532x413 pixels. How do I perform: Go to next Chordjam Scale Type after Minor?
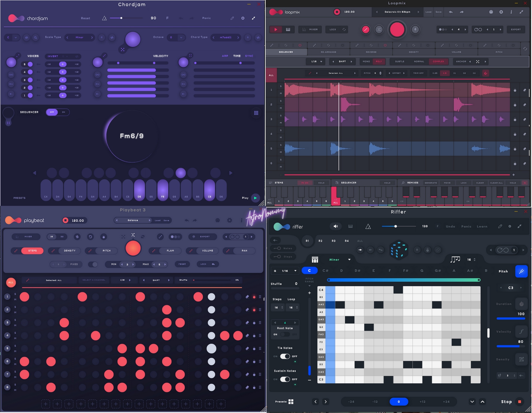click(x=92, y=37)
